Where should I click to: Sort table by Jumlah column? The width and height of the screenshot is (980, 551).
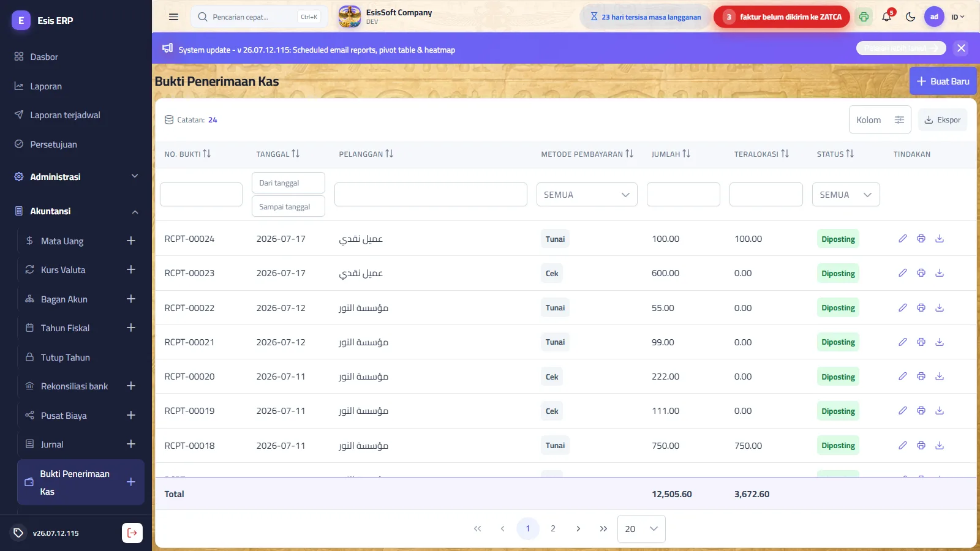pyautogui.click(x=671, y=154)
